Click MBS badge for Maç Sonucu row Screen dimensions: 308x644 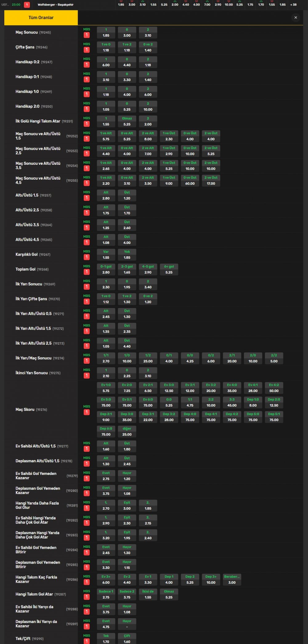pos(87,35)
